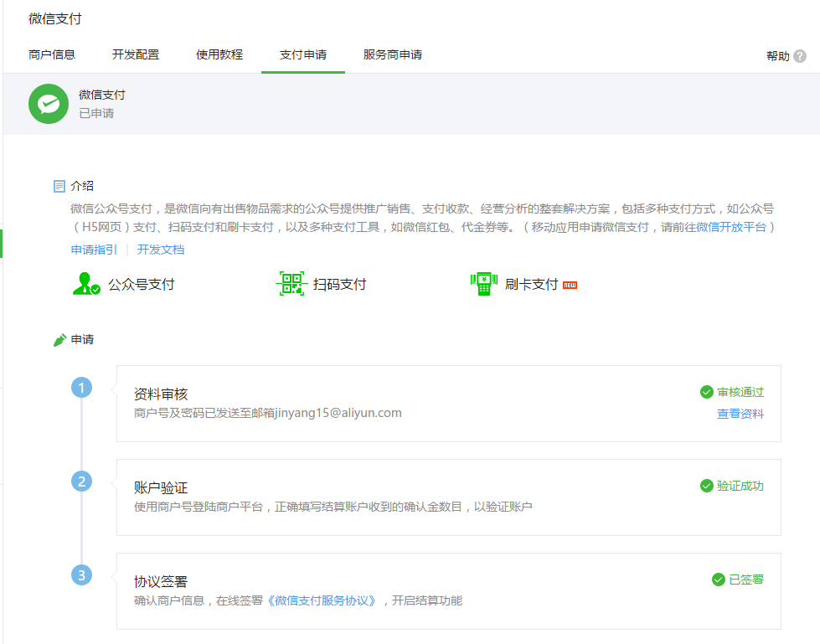Image resolution: width=820 pixels, height=644 pixels.
Task: Open the 开发配置 tab
Action: click(x=136, y=54)
